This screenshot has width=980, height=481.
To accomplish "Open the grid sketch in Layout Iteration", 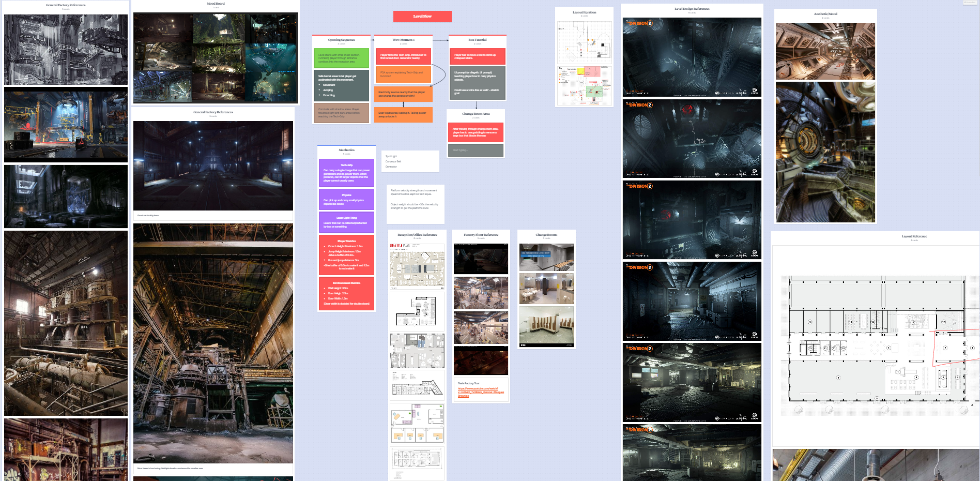I will (x=584, y=42).
